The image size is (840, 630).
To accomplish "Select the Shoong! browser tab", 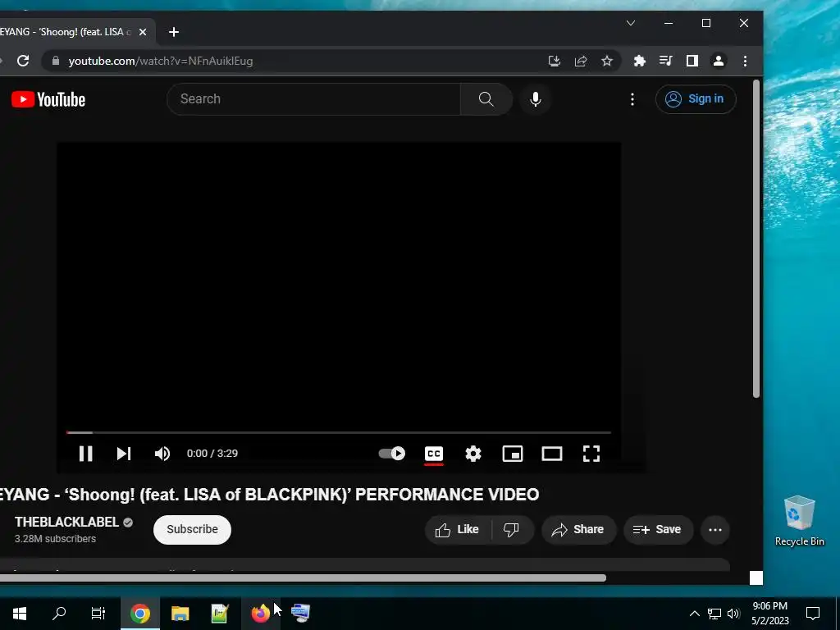I will point(66,32).
